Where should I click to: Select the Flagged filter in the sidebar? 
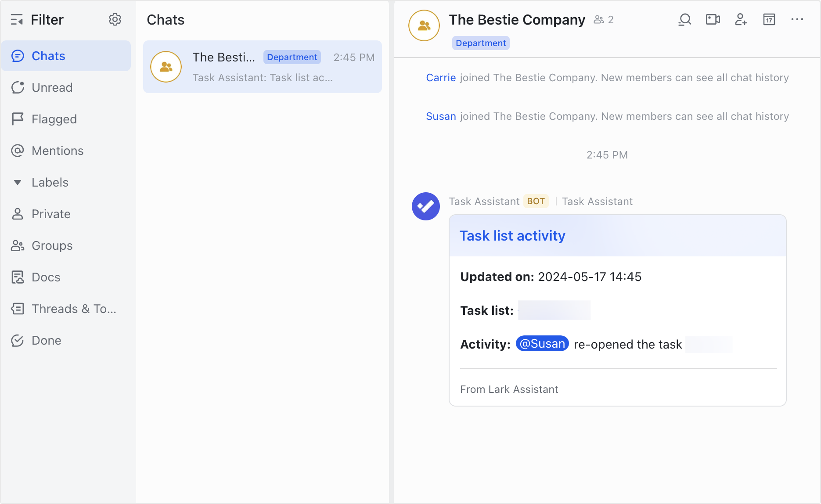coord(54,119)
